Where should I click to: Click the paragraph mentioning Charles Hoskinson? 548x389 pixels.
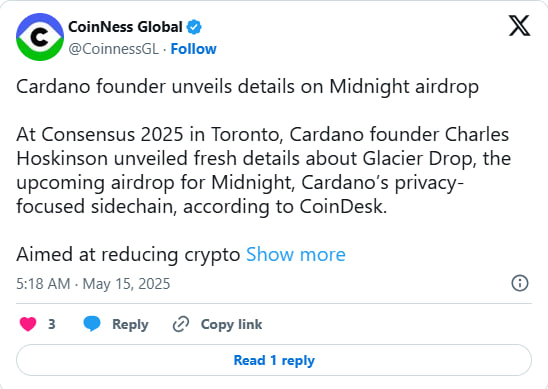pyautogui.click(x=264, y=170)
